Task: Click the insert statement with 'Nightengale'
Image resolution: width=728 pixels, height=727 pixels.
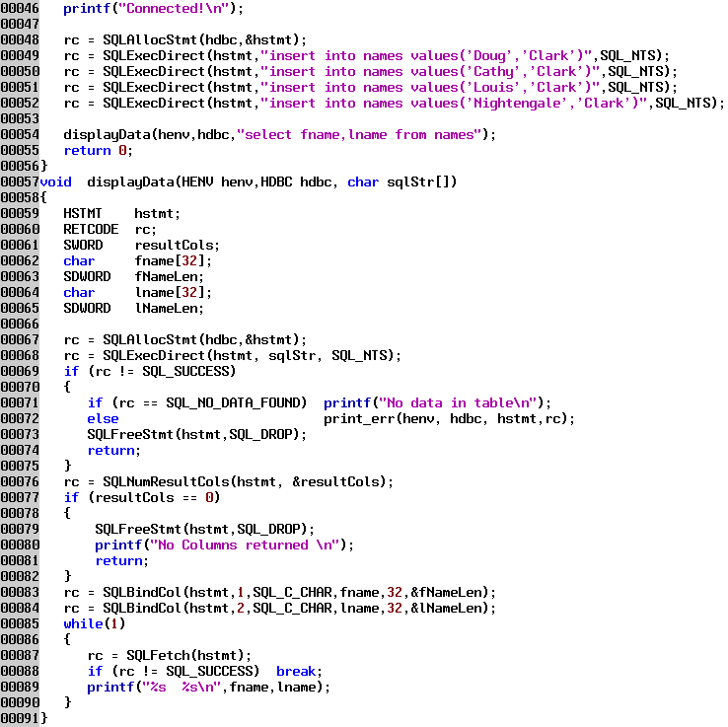Action: 394,103
